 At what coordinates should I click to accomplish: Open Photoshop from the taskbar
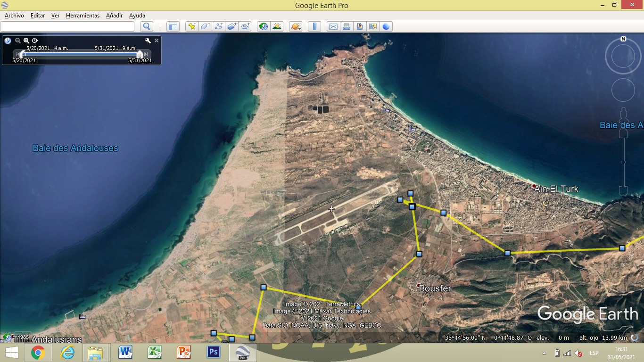214,353
